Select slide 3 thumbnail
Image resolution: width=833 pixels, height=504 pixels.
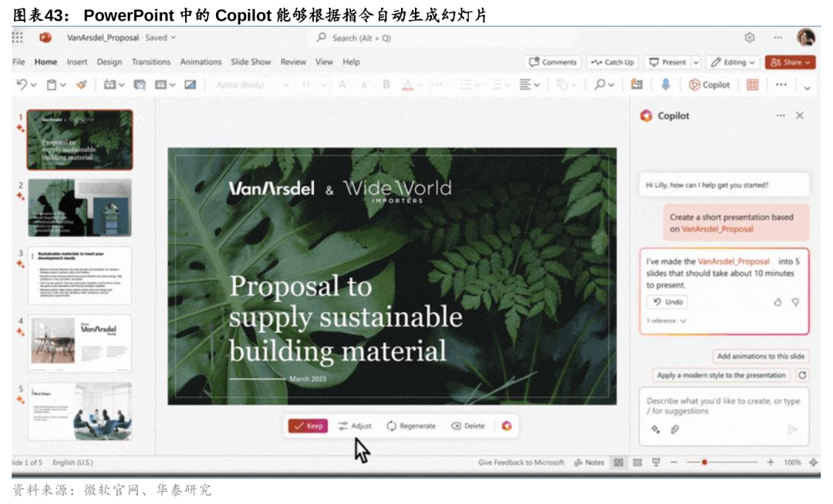click(79, 275)
